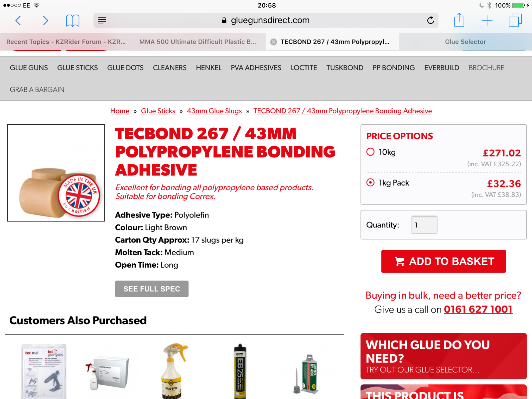The height and width of the screenshot is (399, 532).
Task: Reload the page with refresh icon
Action: point(431,21)
